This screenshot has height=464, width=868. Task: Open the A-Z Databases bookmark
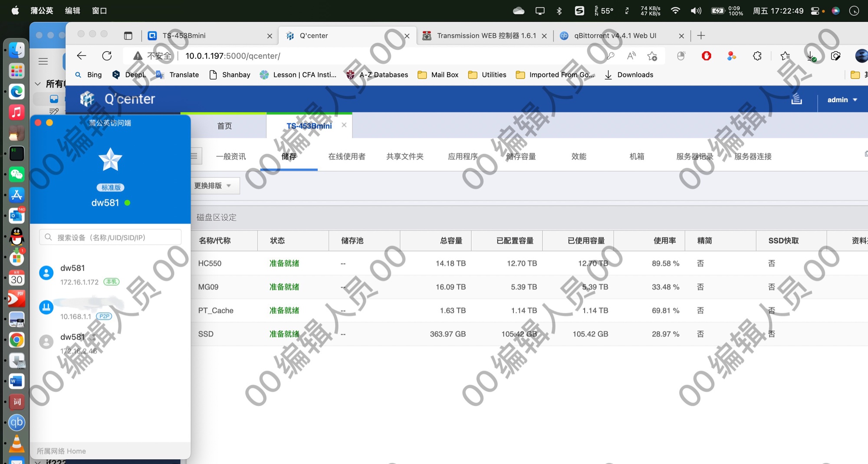[x=378, y=75]
